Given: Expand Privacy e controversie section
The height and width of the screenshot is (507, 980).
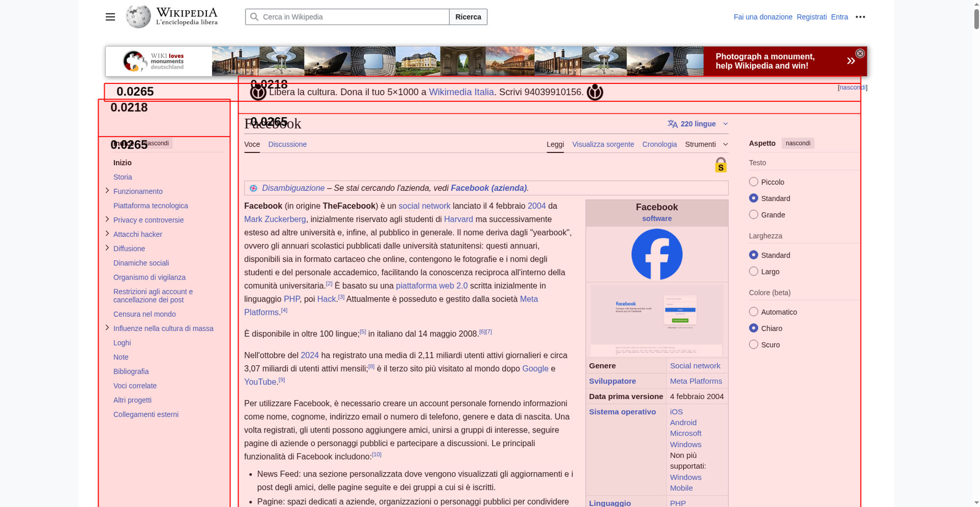Looking at the screenshot, I should click(x=107, y=219).
